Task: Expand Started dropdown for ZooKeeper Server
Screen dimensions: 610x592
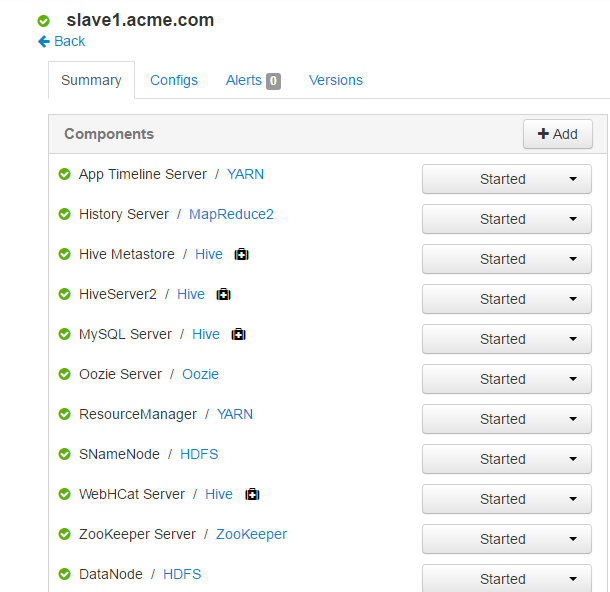Action: point(507,539)
